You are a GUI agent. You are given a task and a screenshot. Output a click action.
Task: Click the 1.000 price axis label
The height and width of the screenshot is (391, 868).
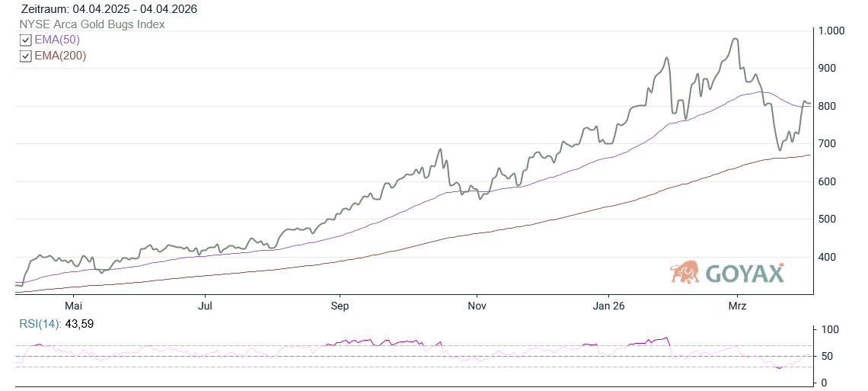point(832,30)
